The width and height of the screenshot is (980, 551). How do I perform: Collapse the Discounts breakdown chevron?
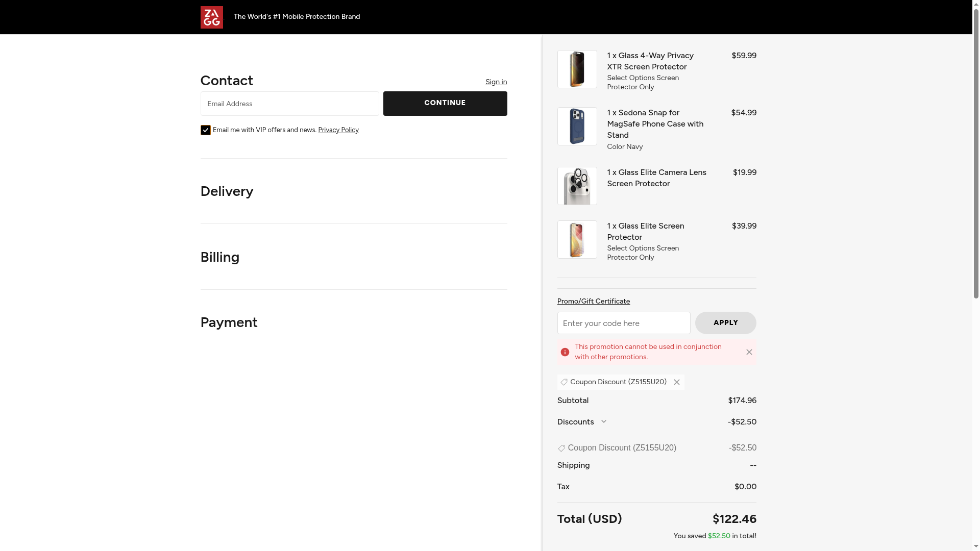[x=603, y=421]
